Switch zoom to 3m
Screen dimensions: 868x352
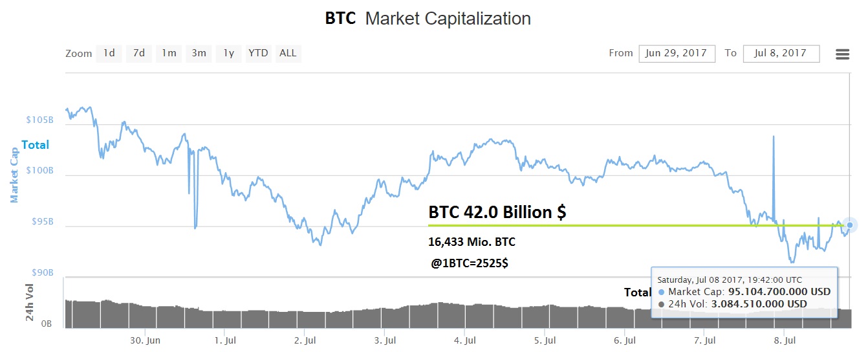[199, 54]
